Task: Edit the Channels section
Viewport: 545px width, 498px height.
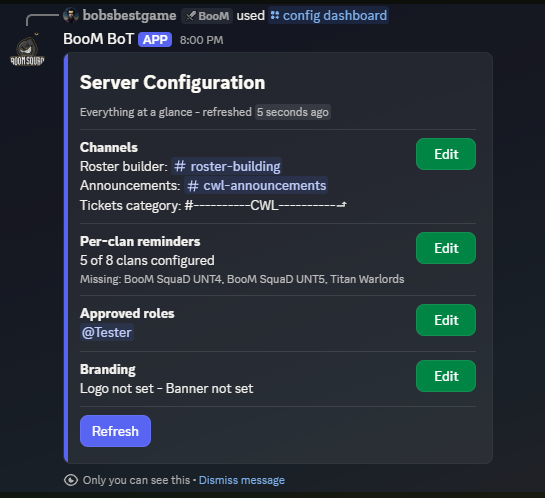Action: click(x=446, y=154)
